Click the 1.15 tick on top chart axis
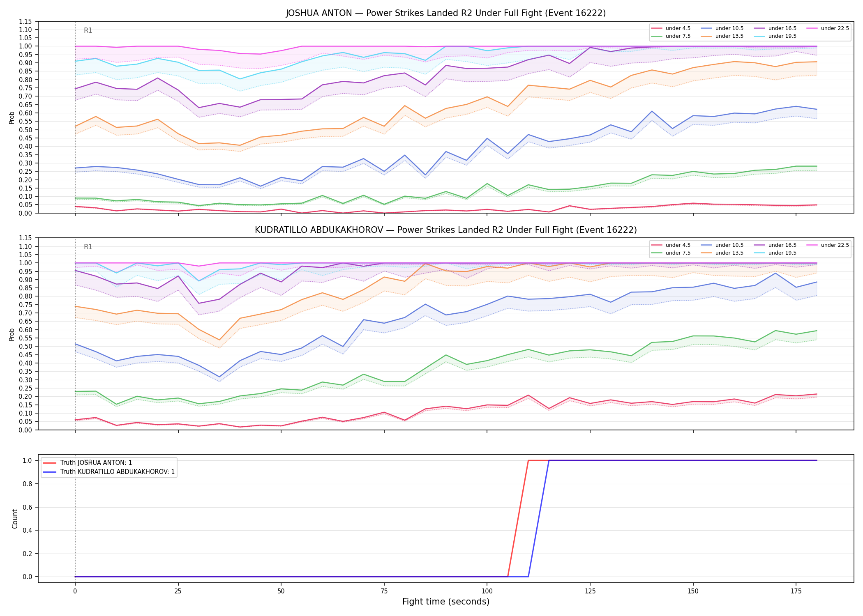Viewport: 863px width, 616px height. click(26, 21)
